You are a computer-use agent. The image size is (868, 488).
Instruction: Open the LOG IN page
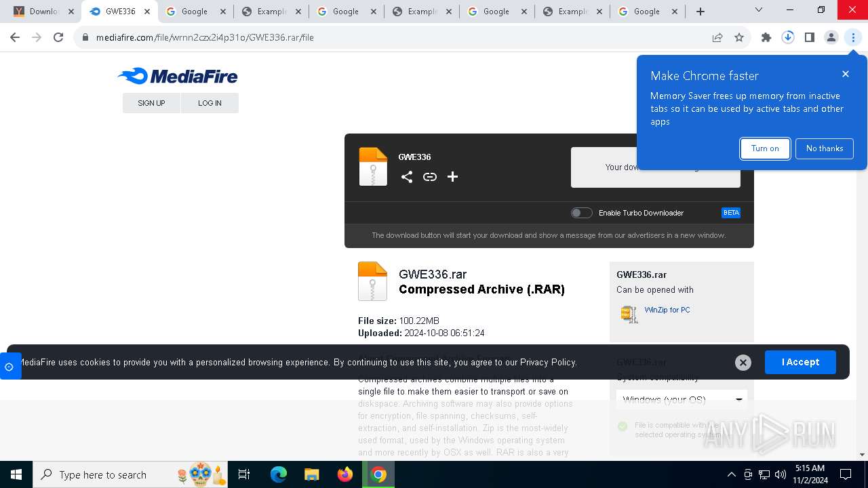pyautogui.click(x=210, y=103)
